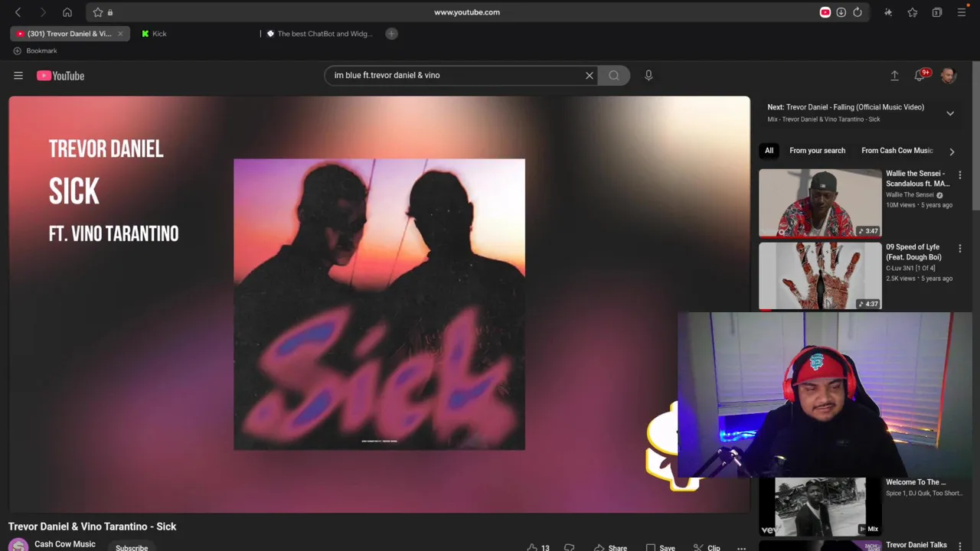
Task: Dislike the video with thumbs down
Action: click(570, 546)
